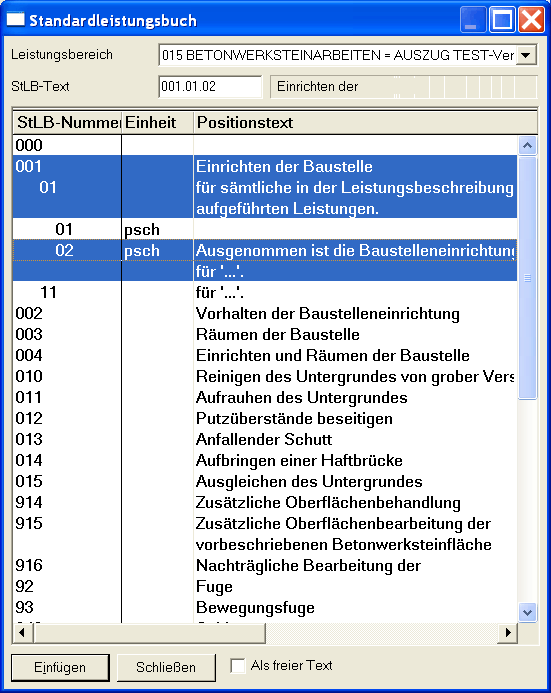This screenshot has width=551, height=693.
Task: Click the vertical scrollbar thumb
Action: [x=528, y=278]
